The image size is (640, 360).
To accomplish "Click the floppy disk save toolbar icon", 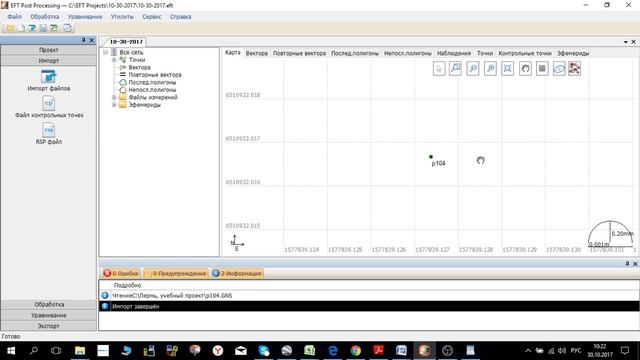I will point(43,28).
